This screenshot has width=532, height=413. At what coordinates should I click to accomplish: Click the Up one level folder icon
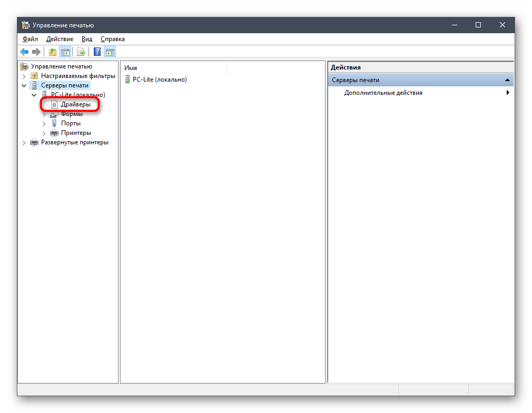[x=52, y=52]
